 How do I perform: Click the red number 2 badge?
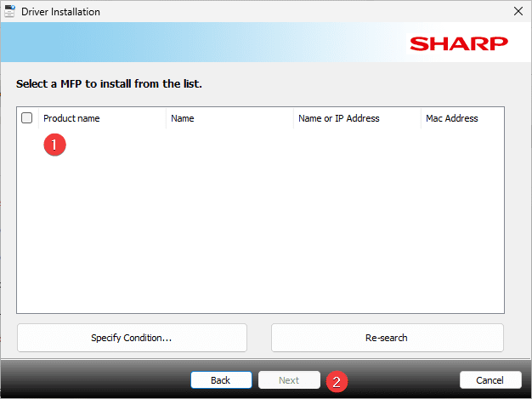point(337,382)
